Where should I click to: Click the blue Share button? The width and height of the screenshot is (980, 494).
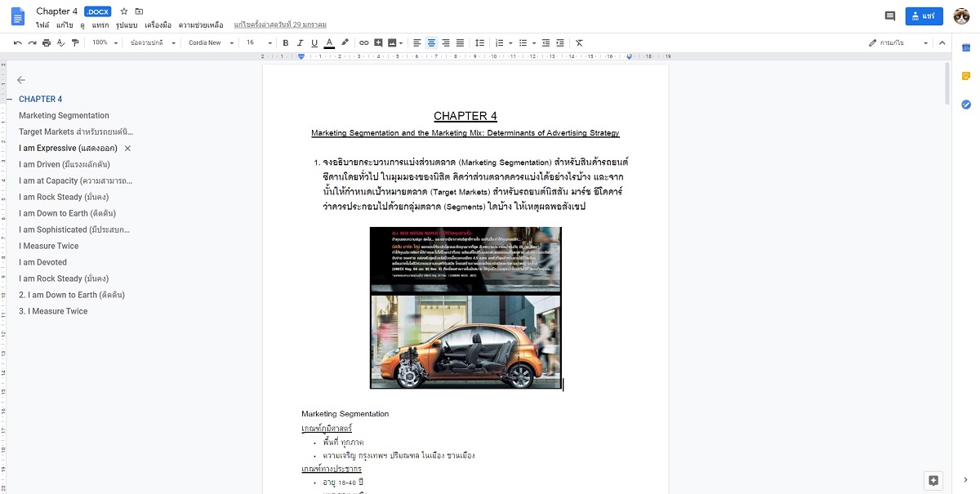(924, 16)
